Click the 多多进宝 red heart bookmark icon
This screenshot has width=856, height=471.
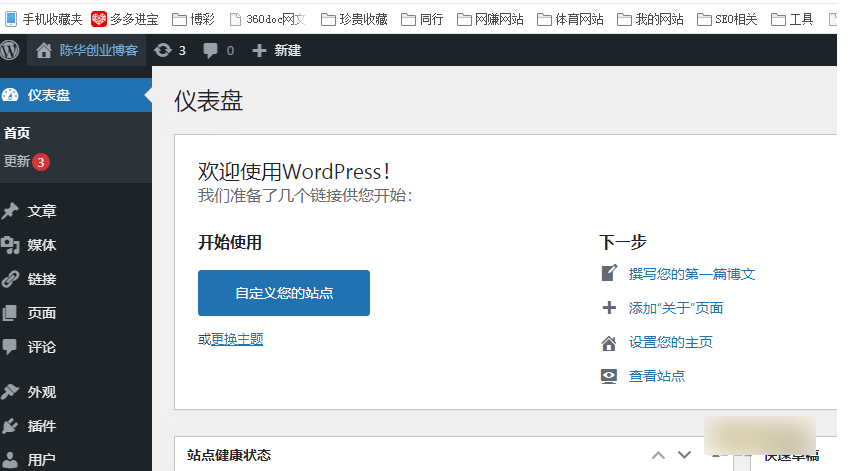point(99,19)
